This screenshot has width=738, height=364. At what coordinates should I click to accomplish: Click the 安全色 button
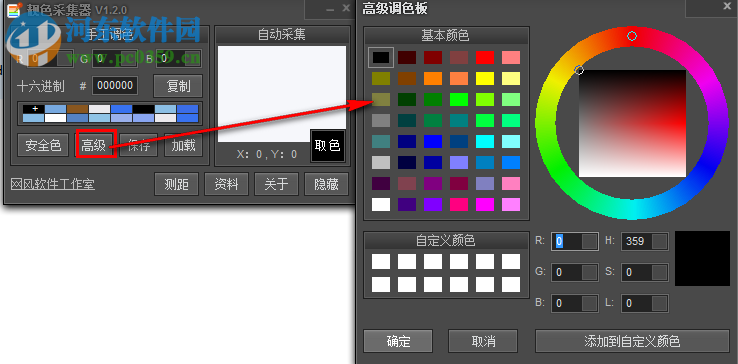pos(43,145)
